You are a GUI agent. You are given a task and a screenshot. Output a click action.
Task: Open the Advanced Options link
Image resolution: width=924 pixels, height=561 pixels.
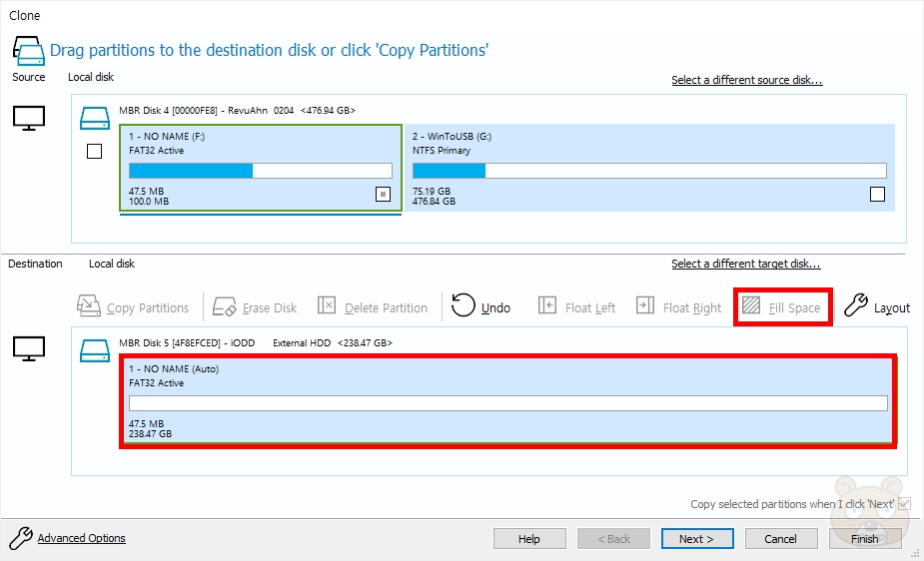81,538
